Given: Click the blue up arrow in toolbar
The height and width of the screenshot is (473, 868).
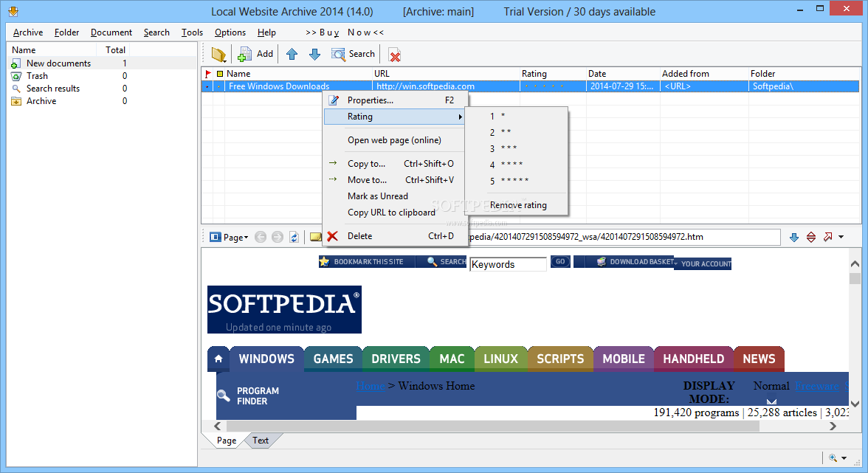Looking at the screenshot, I should pyautogui.click(x=292, y=54).
